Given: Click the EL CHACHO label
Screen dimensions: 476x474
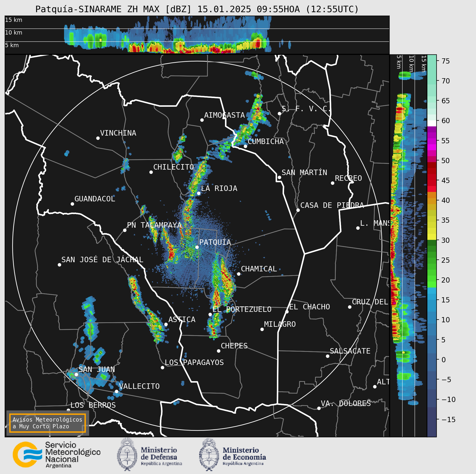Looking at the screenshot, I should coord(310,307).
